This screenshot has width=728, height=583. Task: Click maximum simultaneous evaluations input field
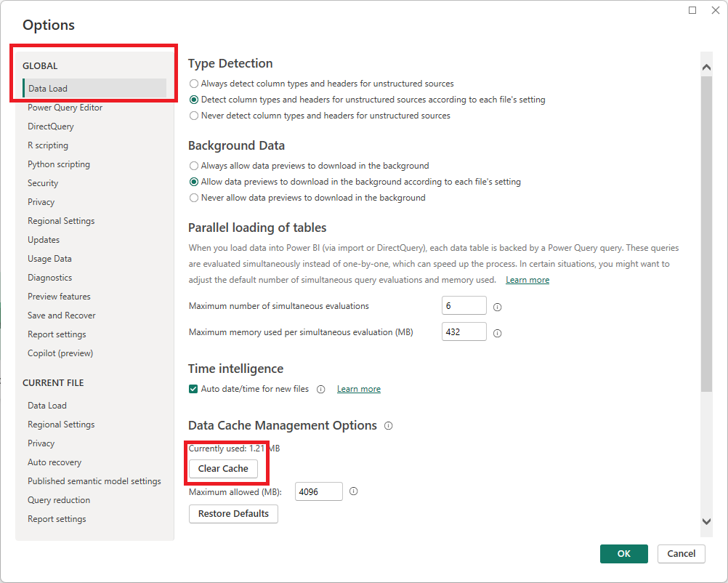point(464,305)
